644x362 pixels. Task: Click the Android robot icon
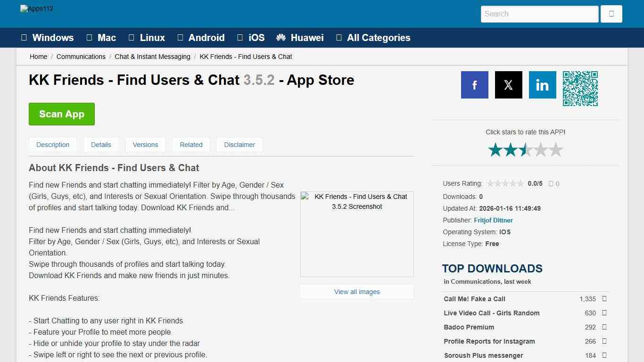180,37
